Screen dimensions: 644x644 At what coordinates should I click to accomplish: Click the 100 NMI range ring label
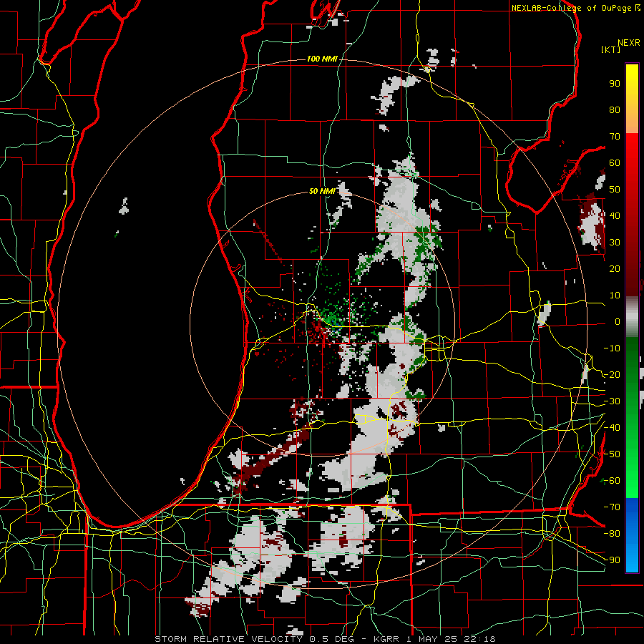tap(322, 59)
